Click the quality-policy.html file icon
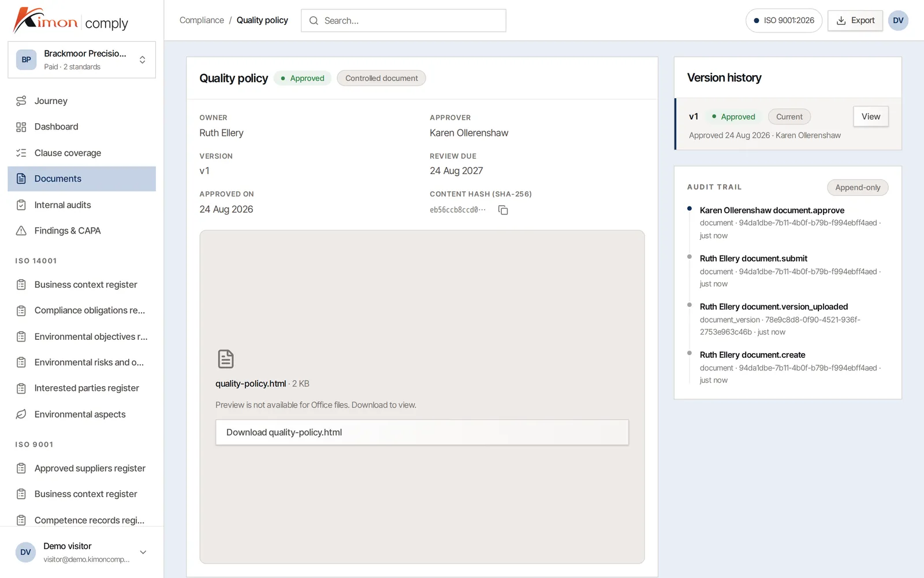Screen dimensions: 924x578 pos(226,359)
